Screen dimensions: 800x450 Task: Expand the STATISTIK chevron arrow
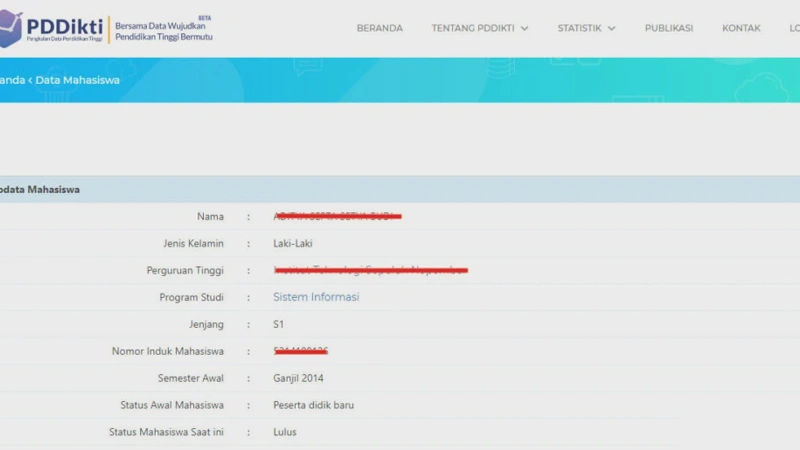click(612, 29)
